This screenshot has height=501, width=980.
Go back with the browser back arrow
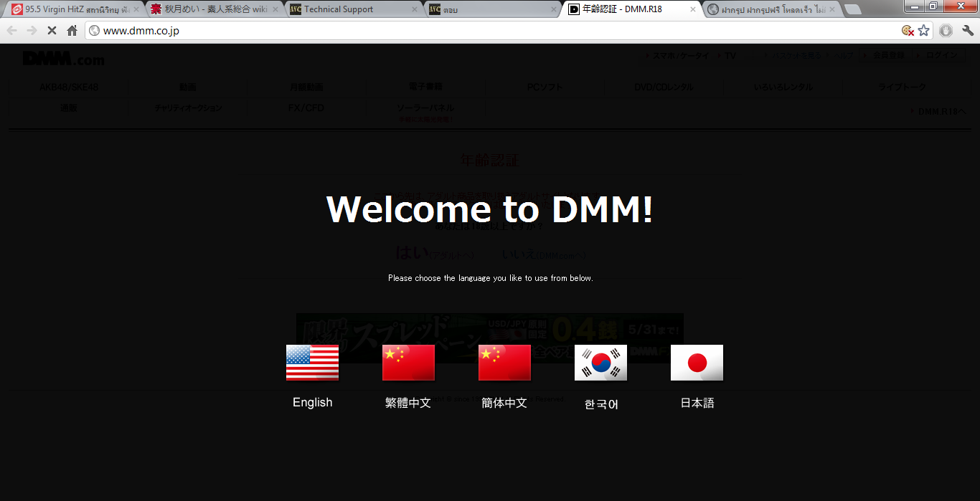(11, 31)
